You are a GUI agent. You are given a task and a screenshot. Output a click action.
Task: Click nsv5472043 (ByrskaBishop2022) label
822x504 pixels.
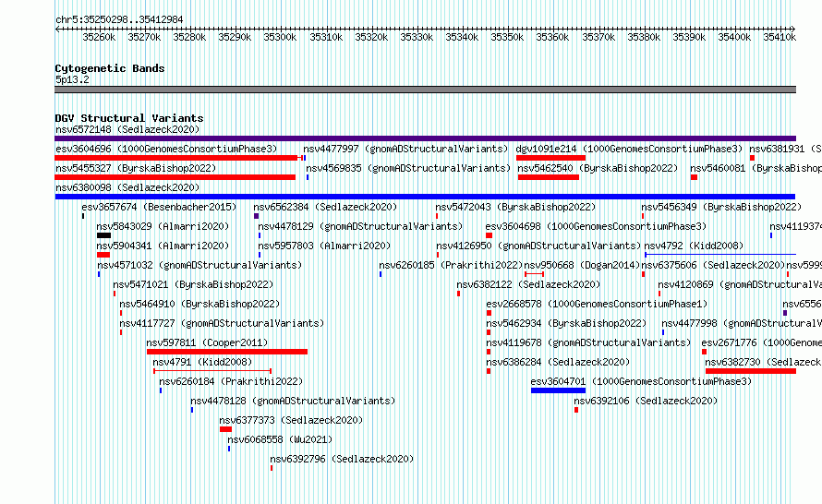coord(515,207)
